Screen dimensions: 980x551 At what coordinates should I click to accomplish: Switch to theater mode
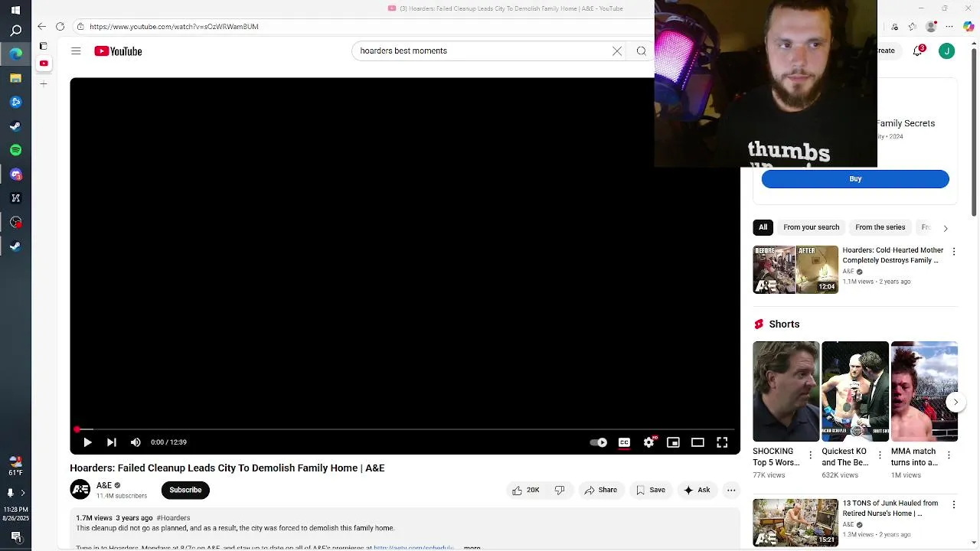(697, 442)
